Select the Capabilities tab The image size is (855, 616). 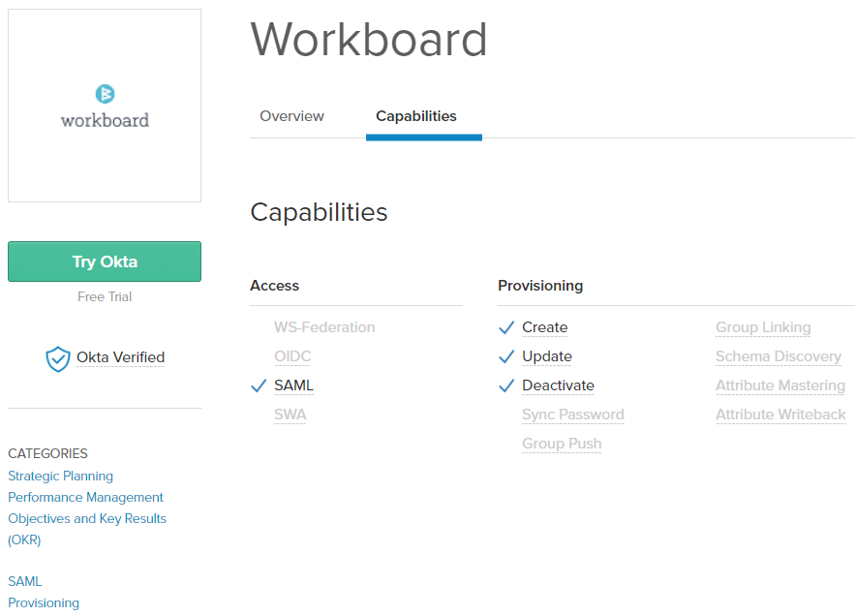click(416, 116)
